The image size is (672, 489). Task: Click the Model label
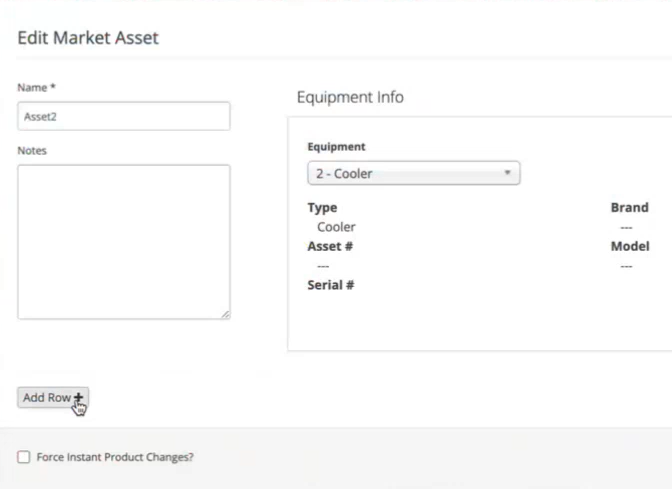click(630, 246)
